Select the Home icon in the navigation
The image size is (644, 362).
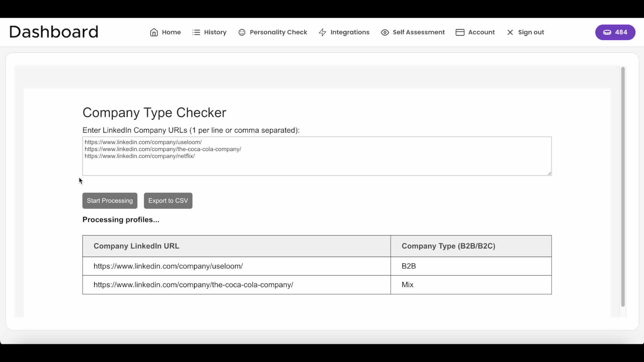pos(154,32)
